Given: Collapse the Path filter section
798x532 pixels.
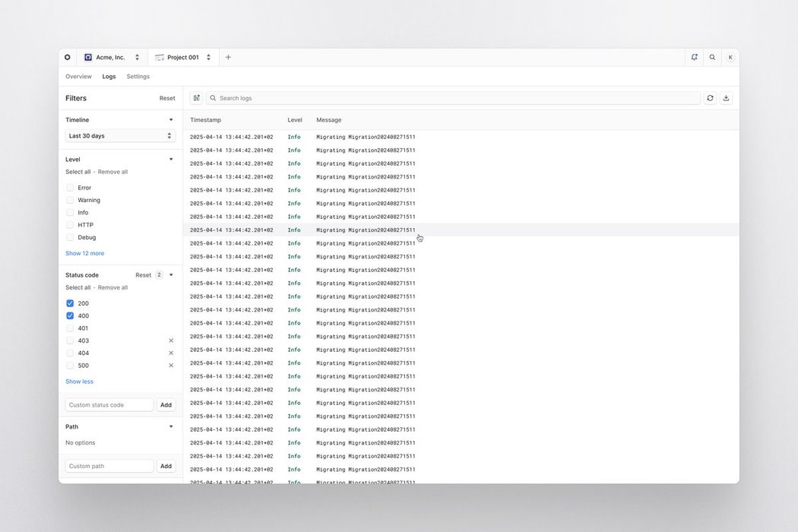Looking at the screenshot, I should click(x=171, y=426).
